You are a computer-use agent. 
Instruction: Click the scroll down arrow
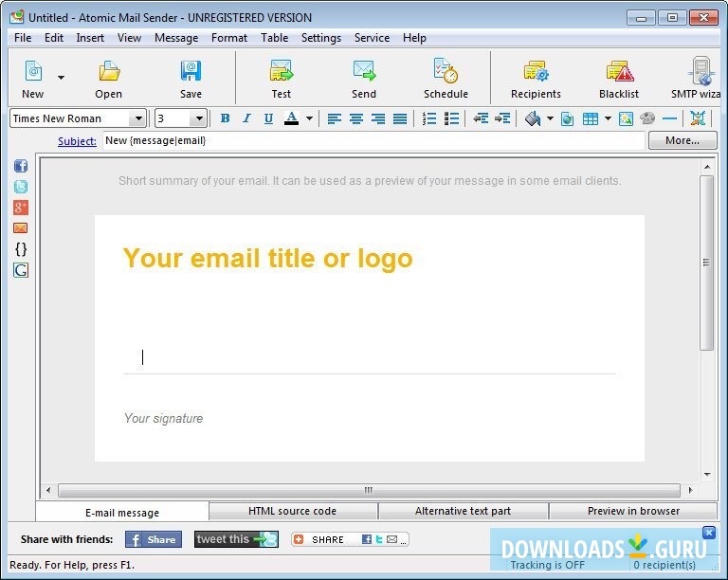click(707, 474)
